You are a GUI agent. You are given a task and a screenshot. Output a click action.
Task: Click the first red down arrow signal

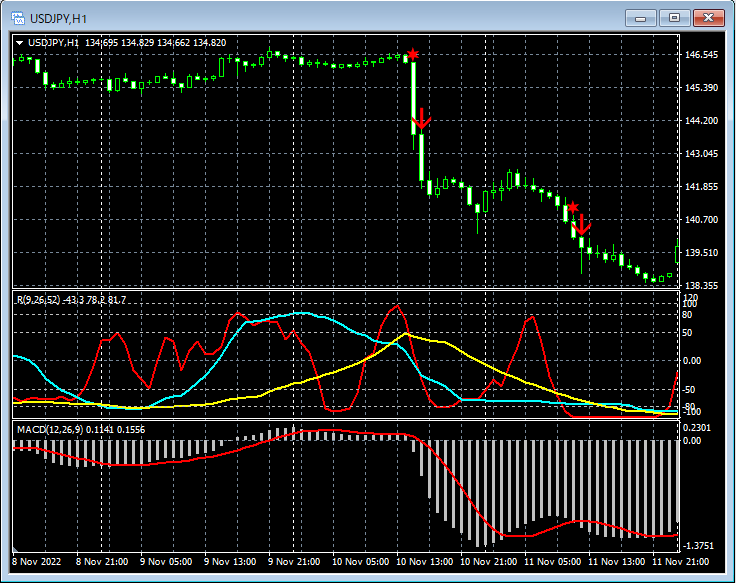pyautogui.click(x=421, y=119)
